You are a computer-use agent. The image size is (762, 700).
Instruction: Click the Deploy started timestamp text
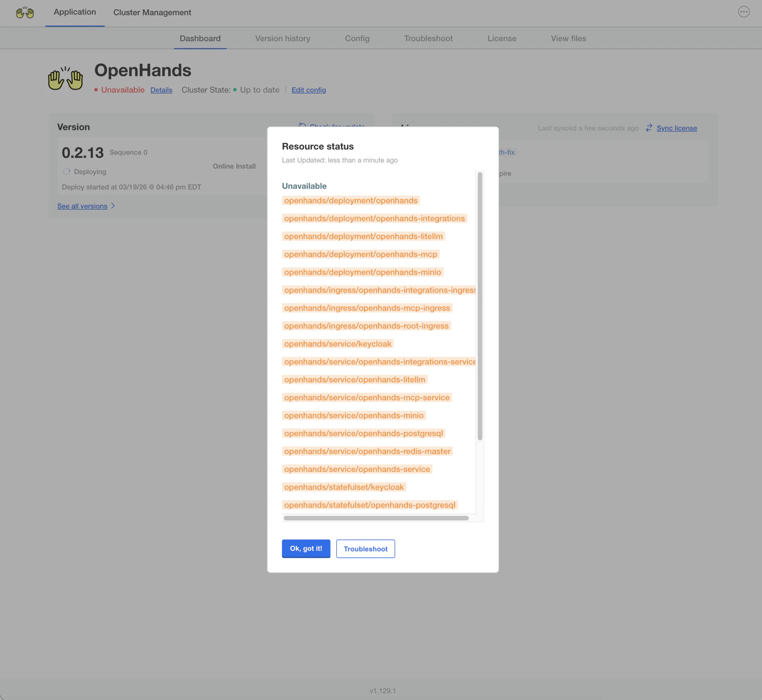point(131,187)
